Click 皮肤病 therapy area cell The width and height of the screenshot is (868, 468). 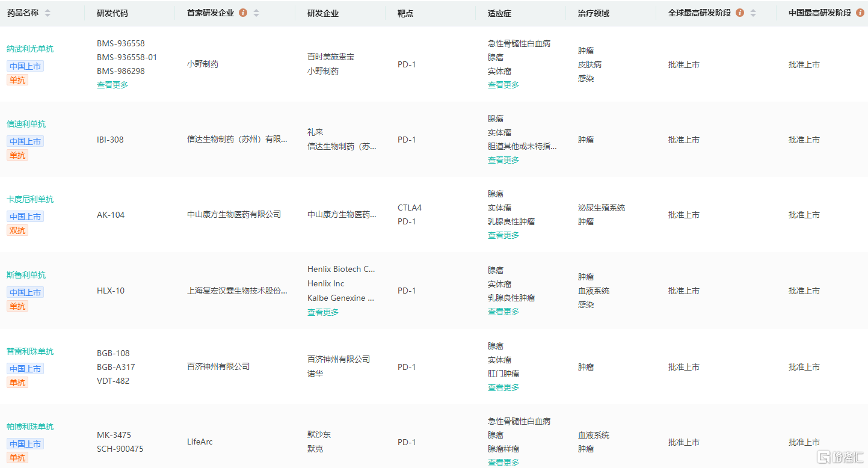point(589,64)
